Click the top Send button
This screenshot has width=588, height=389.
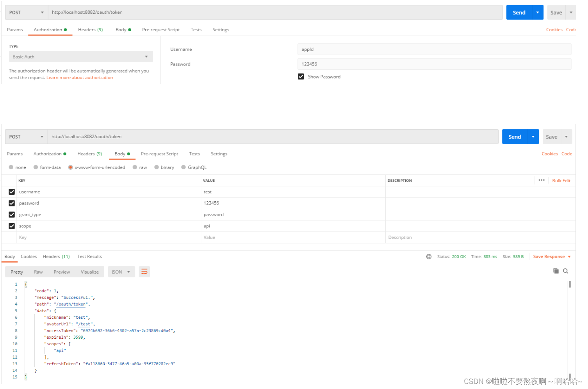(520, 12)
